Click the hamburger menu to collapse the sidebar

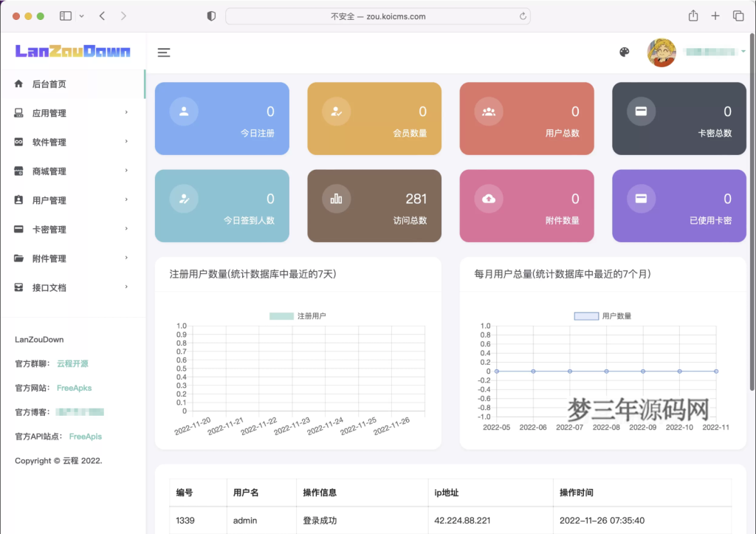click(163, 52)
